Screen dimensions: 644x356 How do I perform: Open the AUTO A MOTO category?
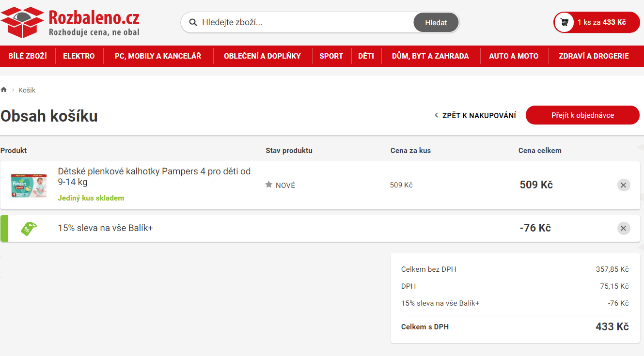click(514, 56)
